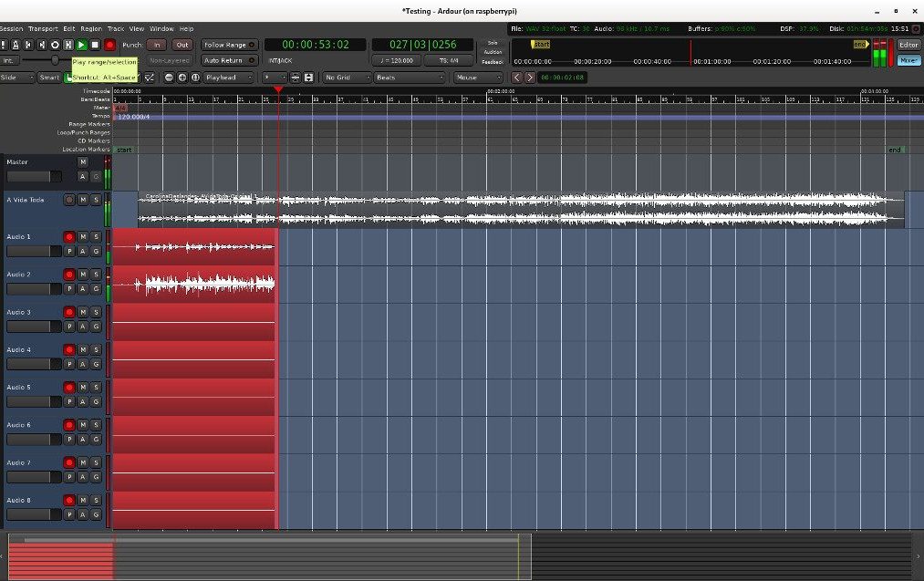
Task: Stop transport with the Stop icon
Action: click(x=95, y=45)
